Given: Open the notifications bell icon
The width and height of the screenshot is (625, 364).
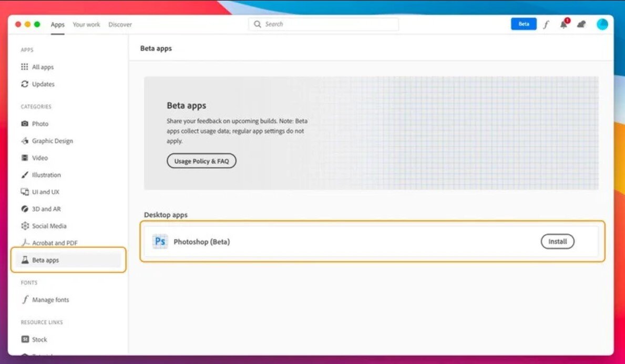Looking at the screenshot, I should [563, 24].
